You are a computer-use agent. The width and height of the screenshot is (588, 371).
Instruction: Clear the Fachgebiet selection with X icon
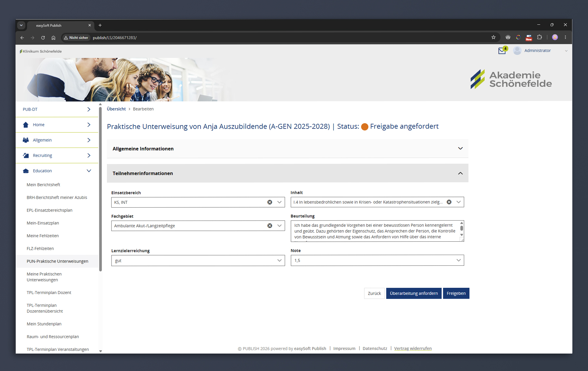tap(270, 226)
